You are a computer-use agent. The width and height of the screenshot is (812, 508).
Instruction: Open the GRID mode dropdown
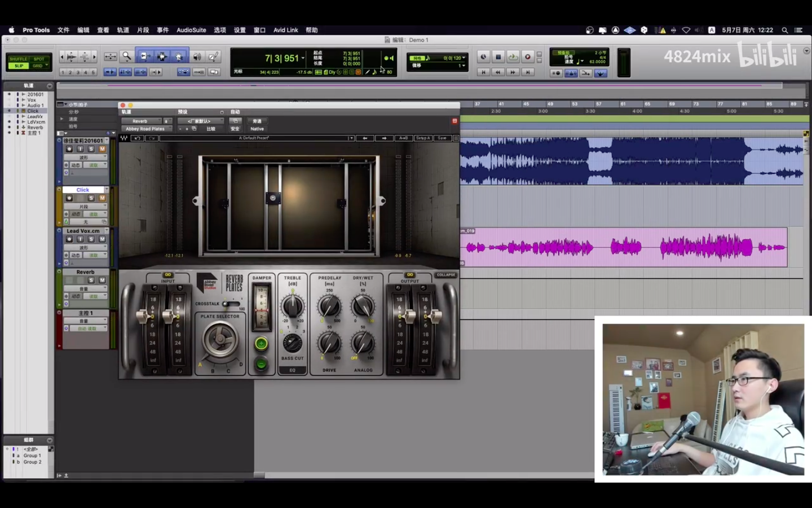(x=47, y=65)
